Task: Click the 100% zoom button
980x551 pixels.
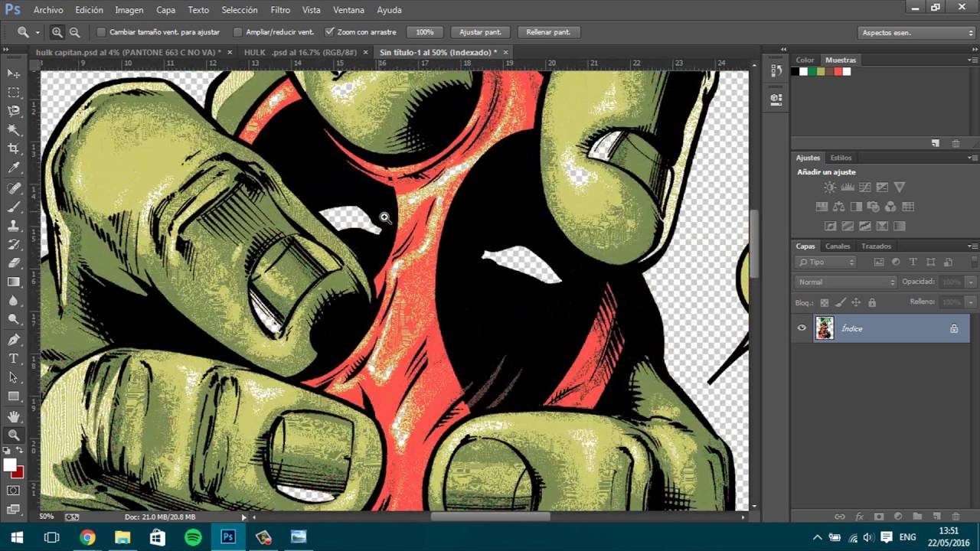Action: [x=425, y=32]
